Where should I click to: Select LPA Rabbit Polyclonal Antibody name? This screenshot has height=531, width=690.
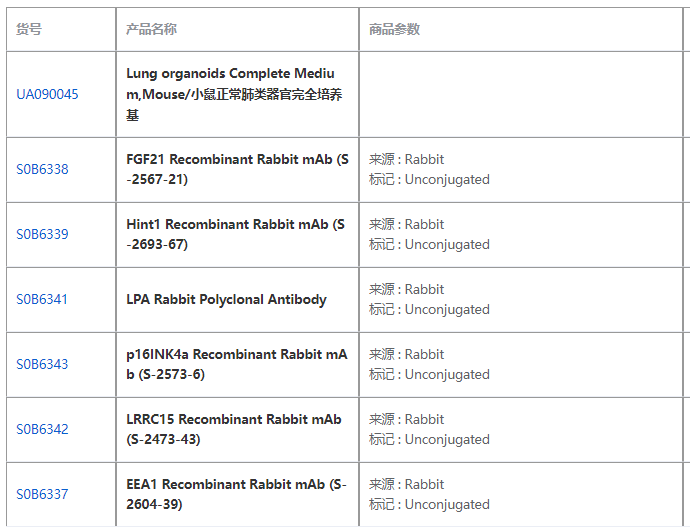tap(226, 300)
